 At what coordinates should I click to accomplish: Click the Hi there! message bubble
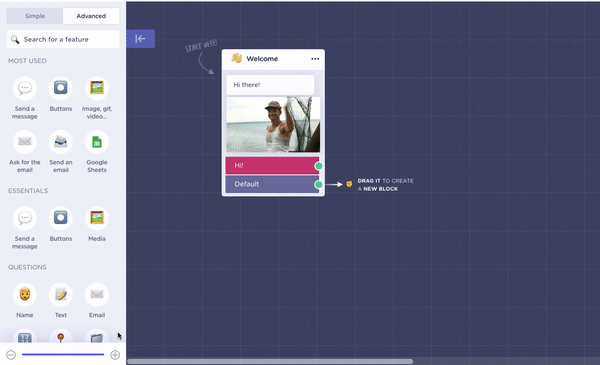point(270,85)
